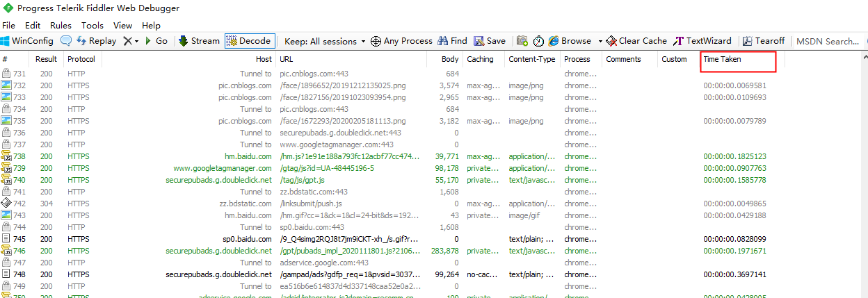The image size is (868, 298).
Task: Click host sp0.baidu.com in session 745
Action: click(x=247, y=239)
